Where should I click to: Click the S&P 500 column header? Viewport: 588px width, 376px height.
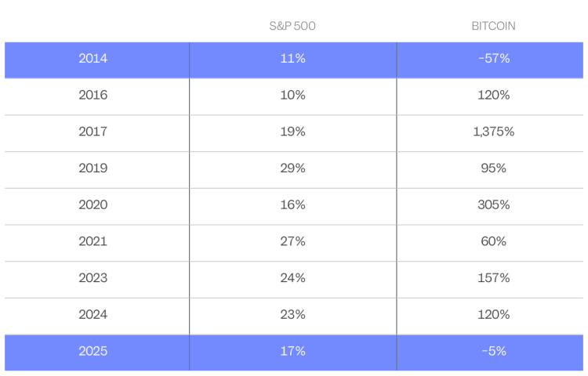point(292,26)
